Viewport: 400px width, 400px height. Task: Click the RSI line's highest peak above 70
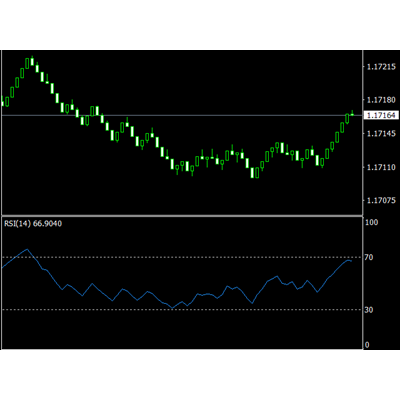(x=27, y=249)
